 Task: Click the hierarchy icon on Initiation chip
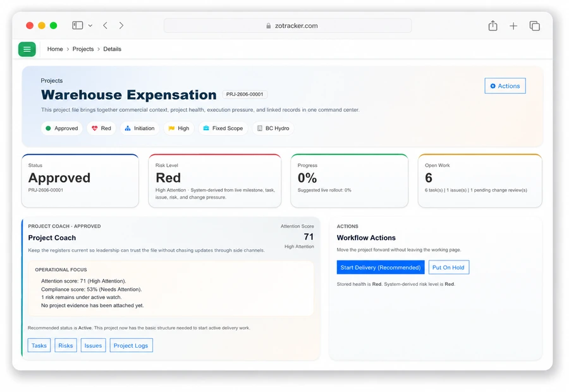click(128, 128)
